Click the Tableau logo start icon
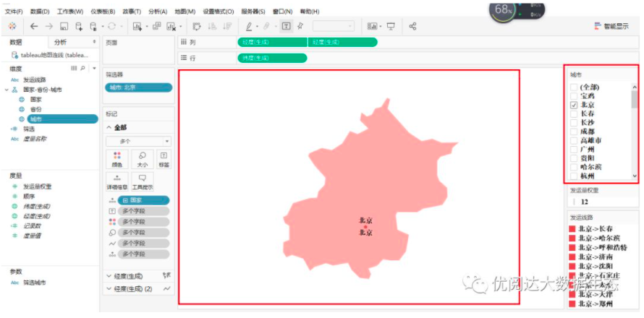This screenshot has height=318, width=644. (x=12, y=26)
